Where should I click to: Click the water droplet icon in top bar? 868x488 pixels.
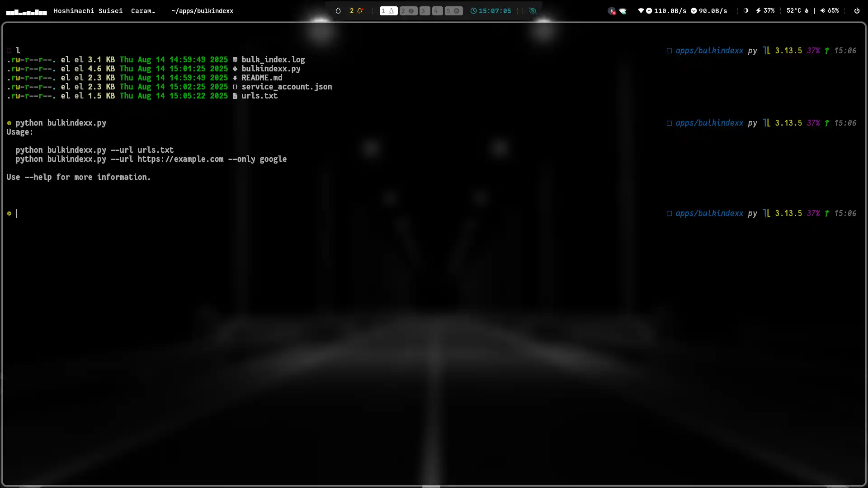pyautogui.click(x=338, y=11)
